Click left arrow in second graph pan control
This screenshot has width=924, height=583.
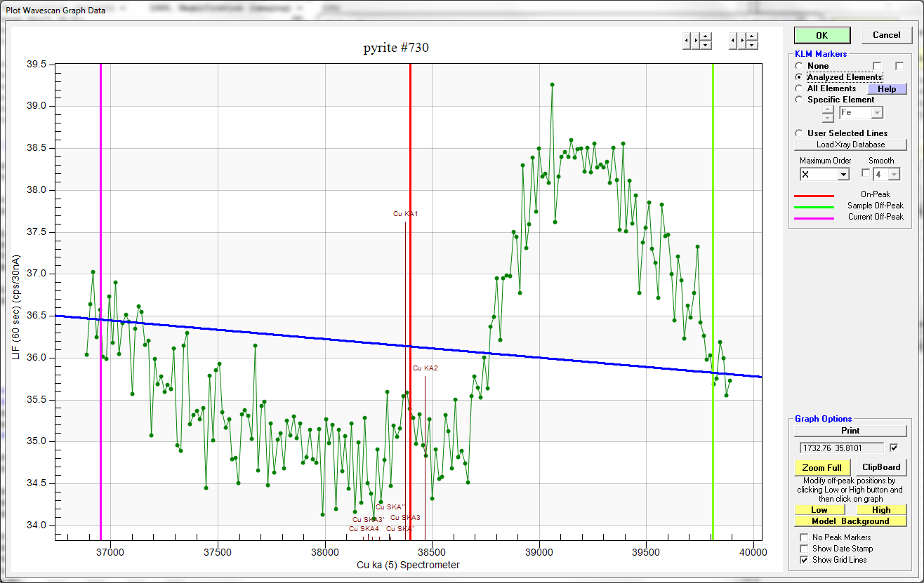pos(733,41)
